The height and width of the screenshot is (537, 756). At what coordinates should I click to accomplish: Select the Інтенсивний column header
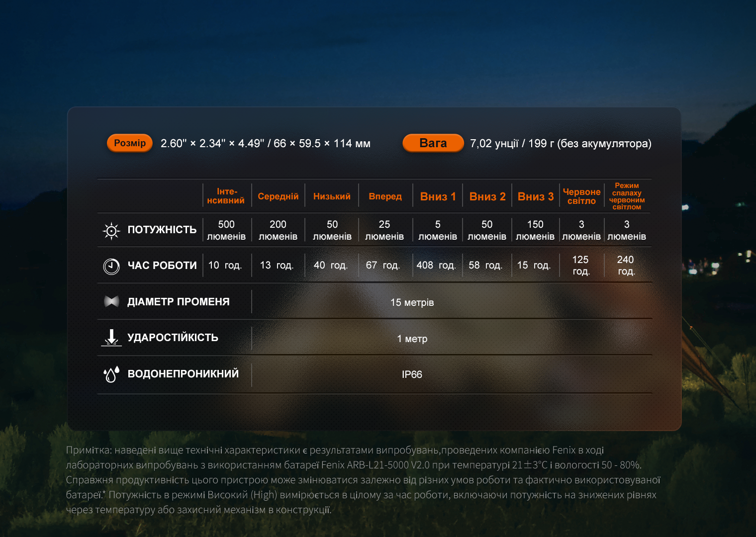pyautogui.click(x=226, y=196)
